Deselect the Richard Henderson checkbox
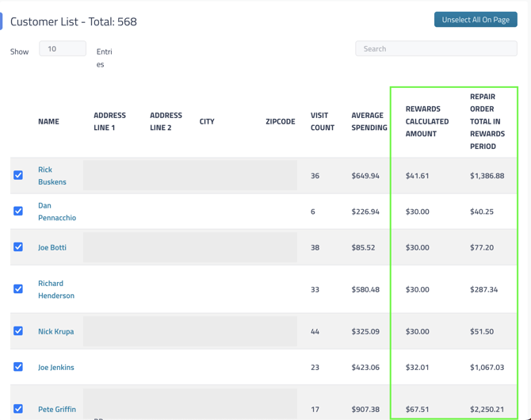 (18, 289)
